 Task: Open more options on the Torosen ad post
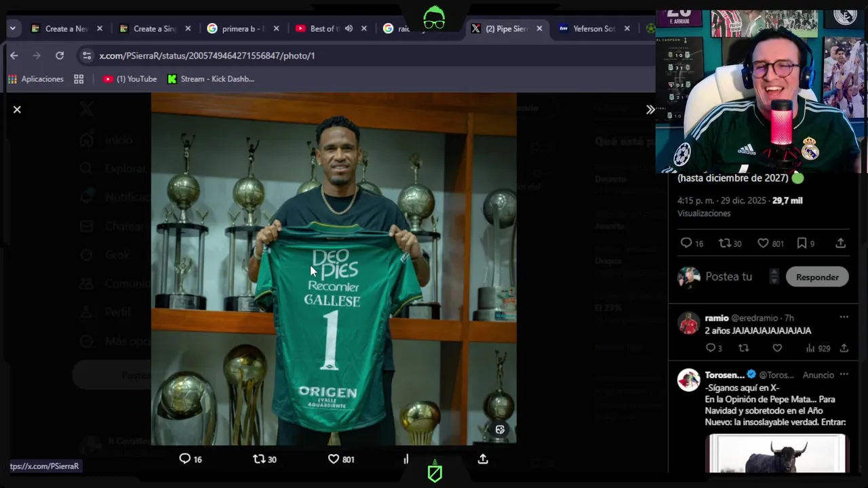tap(844, 374)
